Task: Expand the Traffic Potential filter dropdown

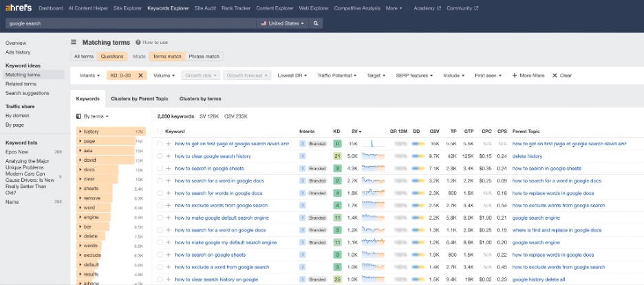Action: pos(337,75)
